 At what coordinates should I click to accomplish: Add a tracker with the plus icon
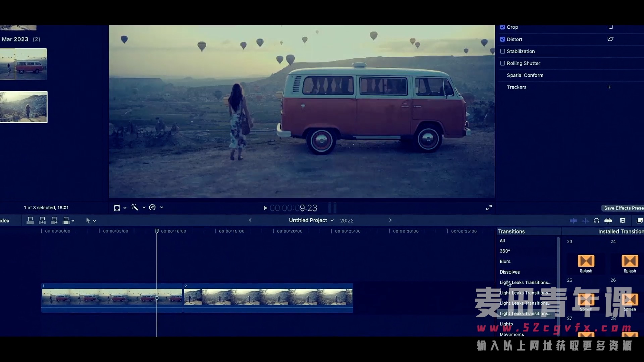[x=609, y=87]
